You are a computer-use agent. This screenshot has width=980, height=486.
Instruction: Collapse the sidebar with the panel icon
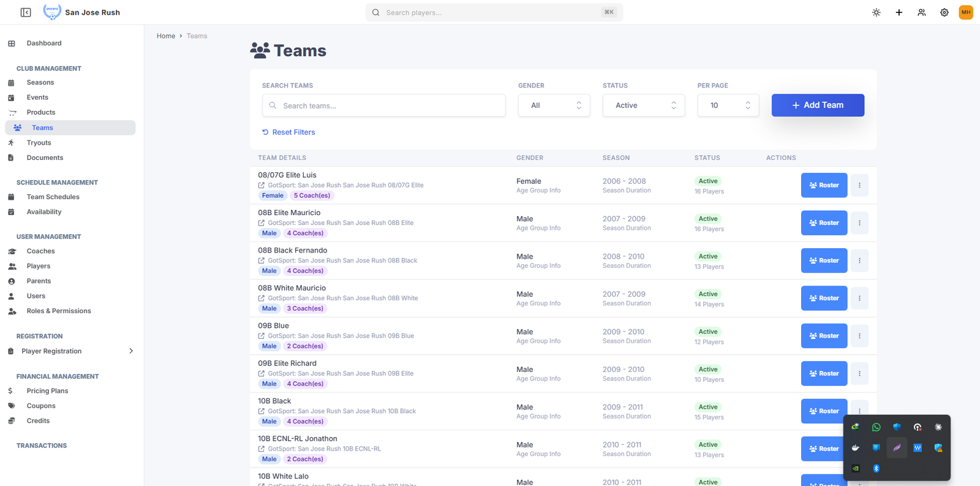pos(26,12)
